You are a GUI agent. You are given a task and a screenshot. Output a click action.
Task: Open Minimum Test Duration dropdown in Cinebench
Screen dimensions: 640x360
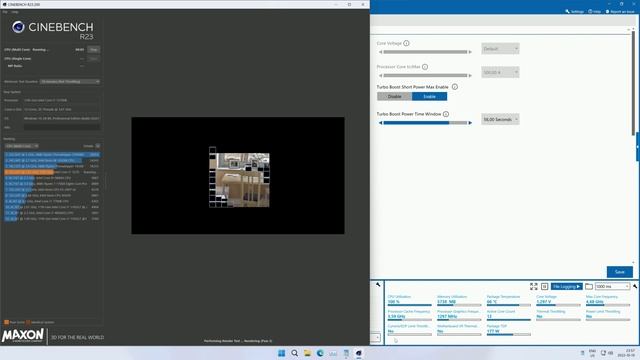[70, 82]
